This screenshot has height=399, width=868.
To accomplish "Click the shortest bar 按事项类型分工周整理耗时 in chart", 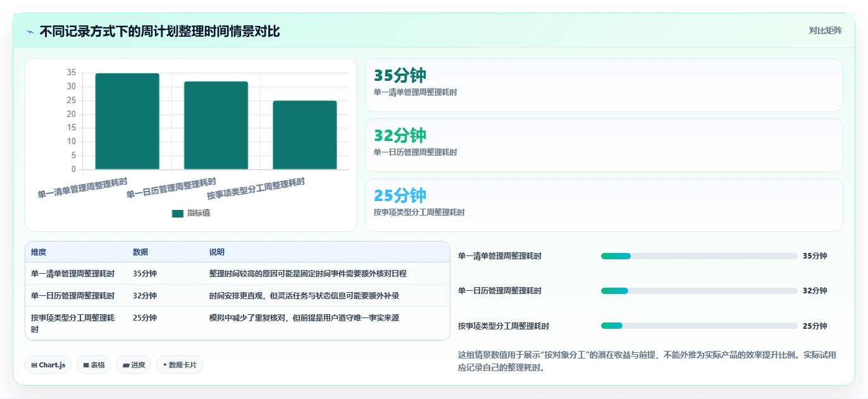I will (x=305, y=135).
